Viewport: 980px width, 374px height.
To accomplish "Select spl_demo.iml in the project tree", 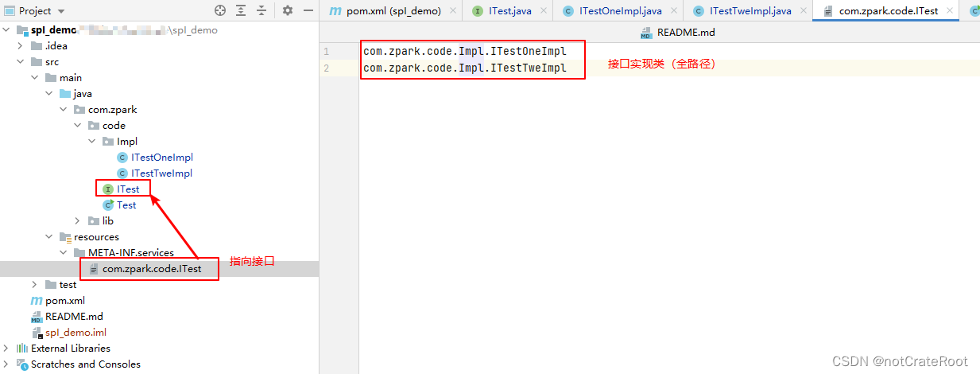I will click(76, 332).
